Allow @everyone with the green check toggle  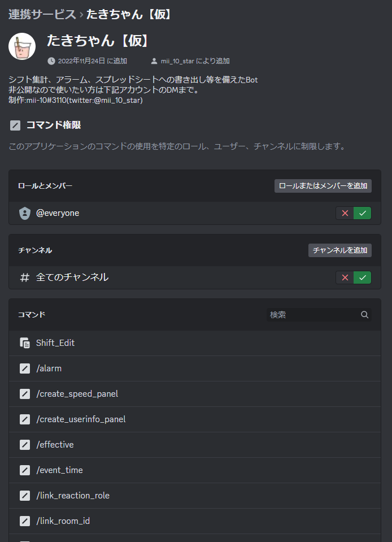coord(363,213)
